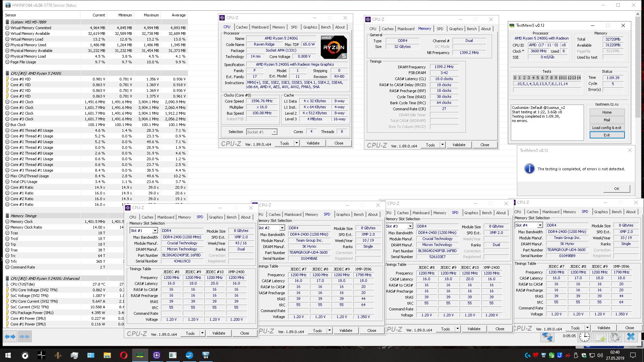Click the CPU-Z chip icon in taskbar
This screenshot has height=362, width=644.
pos(156,355)
